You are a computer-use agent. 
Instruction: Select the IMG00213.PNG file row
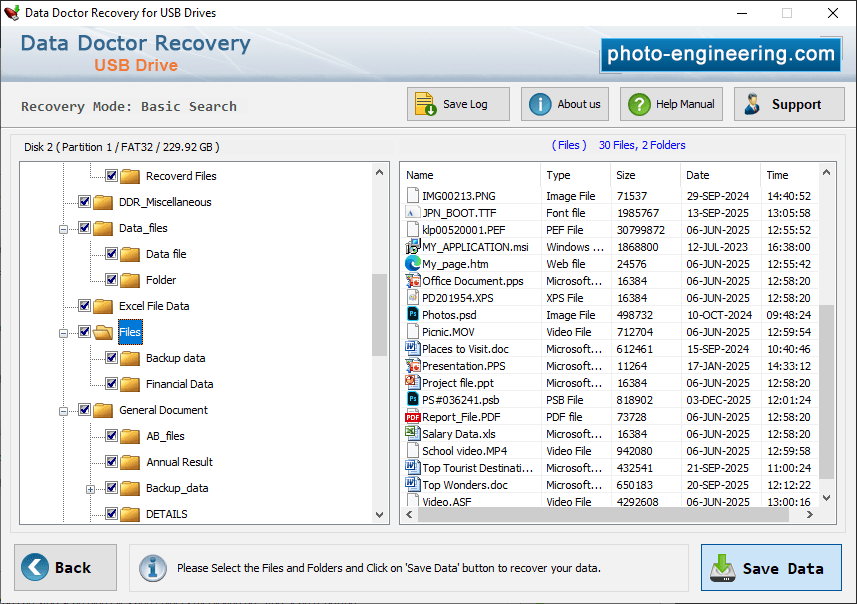click(x=610, y=196)
